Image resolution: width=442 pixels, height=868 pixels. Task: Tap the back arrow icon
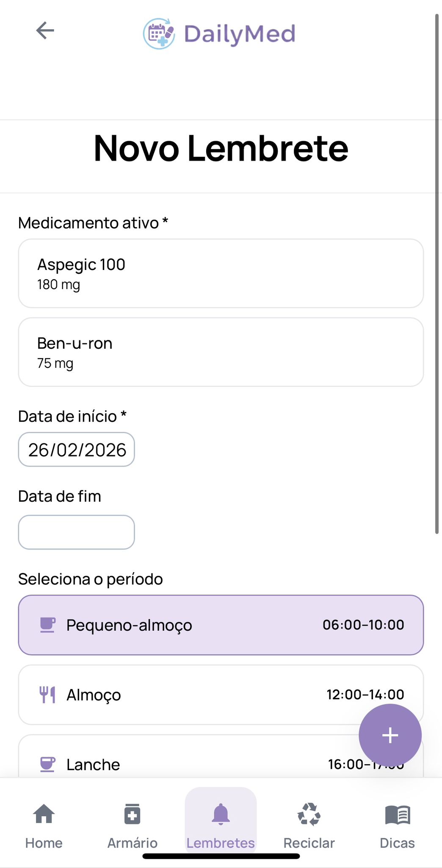pos(45,31)
